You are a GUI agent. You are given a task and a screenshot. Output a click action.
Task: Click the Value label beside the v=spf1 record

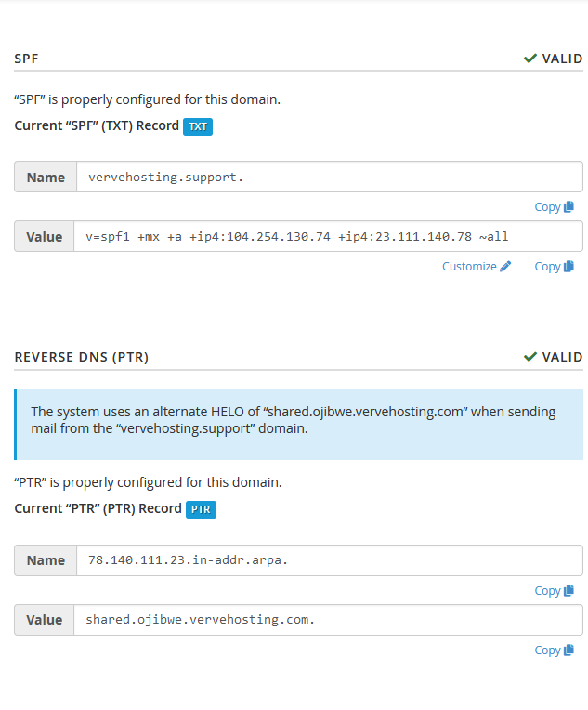tap(45, 236)
